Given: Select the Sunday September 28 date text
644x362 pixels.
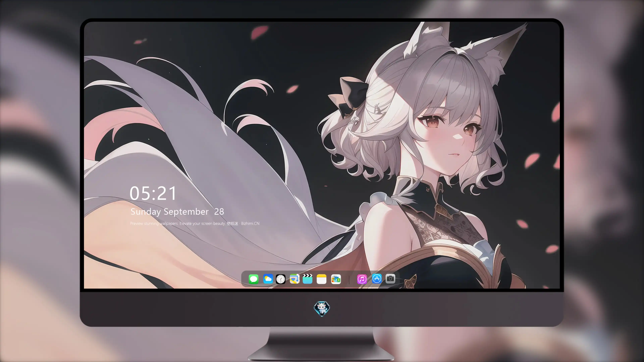Looking at the screenshot, I should pyautogui.click(x=177, y=212).
